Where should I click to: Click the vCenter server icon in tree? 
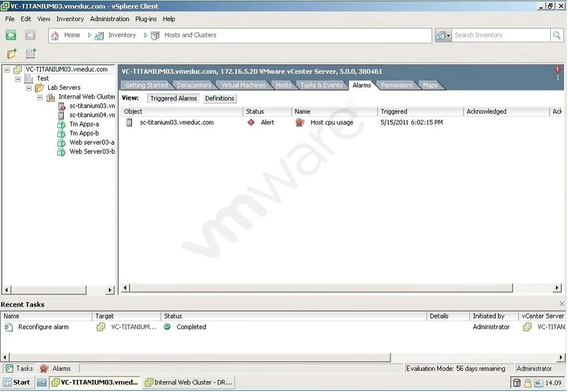click(x=18, y=69)
